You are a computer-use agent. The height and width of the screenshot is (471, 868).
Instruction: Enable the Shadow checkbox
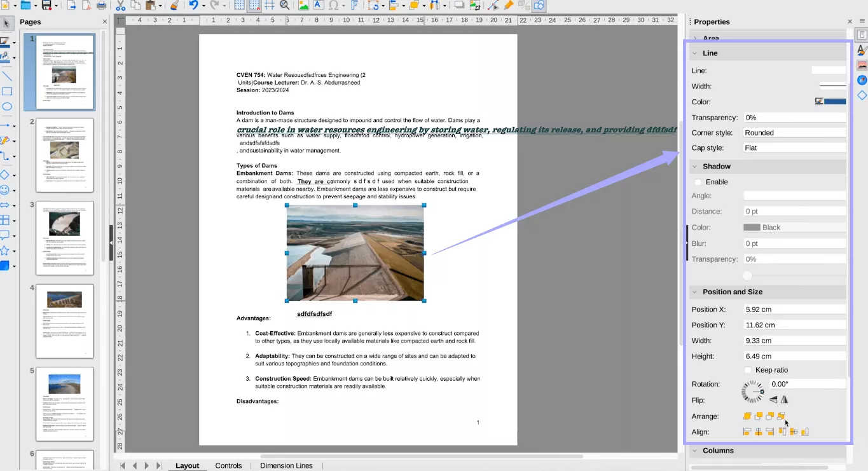(x=698, y=182)
